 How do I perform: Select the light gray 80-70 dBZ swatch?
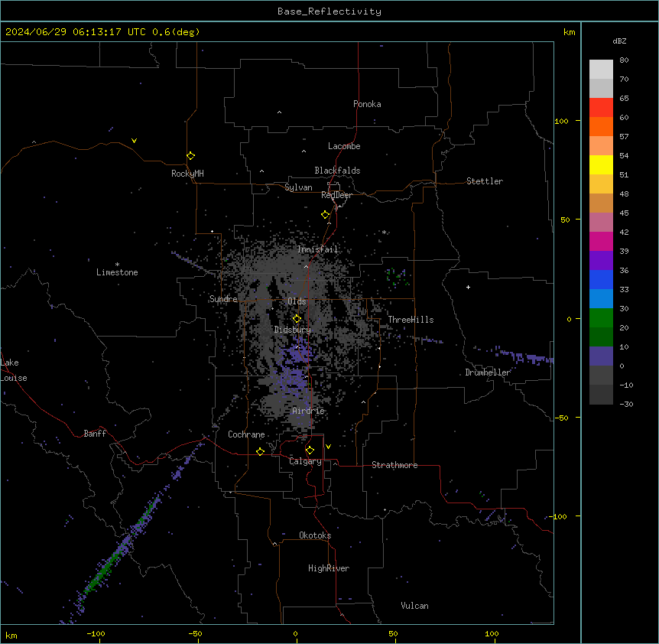(x=601, y=70)
